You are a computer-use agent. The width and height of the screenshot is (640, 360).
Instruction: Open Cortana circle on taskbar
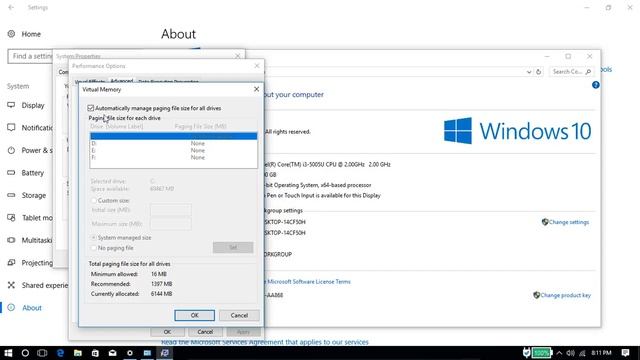click(25, 353)
